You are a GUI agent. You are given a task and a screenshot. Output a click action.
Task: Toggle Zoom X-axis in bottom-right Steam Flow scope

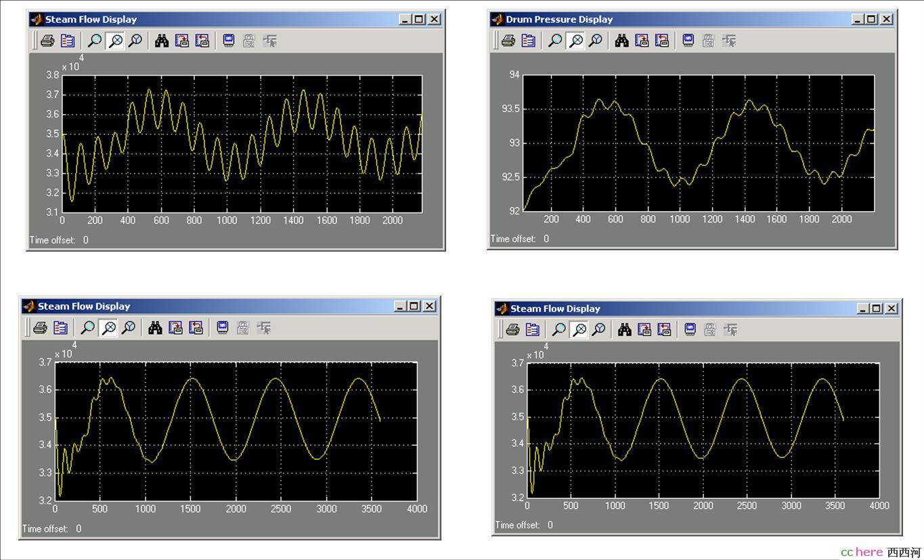coord(579,329)
